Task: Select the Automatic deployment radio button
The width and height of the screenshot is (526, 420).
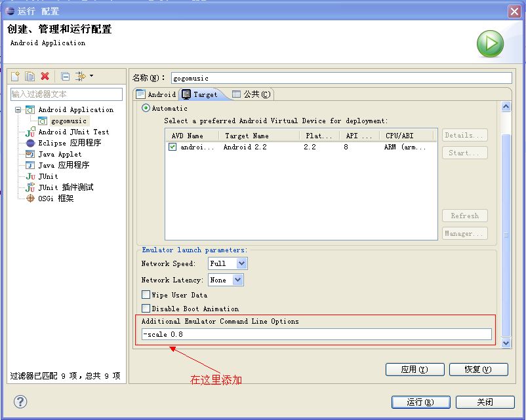Action: [x=146, y=108]
